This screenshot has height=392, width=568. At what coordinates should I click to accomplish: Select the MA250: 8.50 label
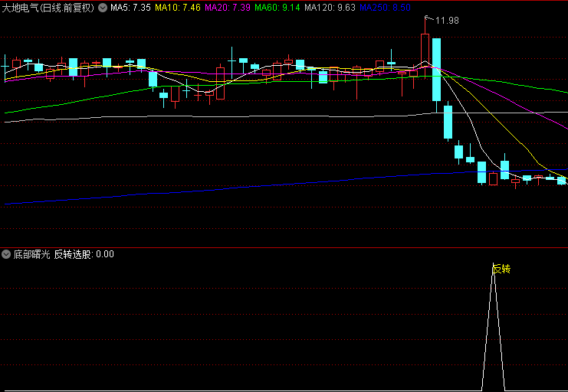(385, 8)
